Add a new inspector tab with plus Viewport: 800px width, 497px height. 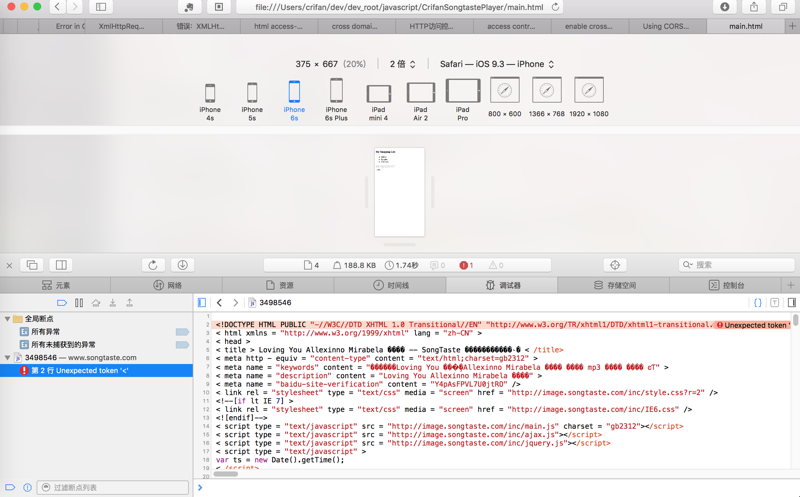click(791, 285)
